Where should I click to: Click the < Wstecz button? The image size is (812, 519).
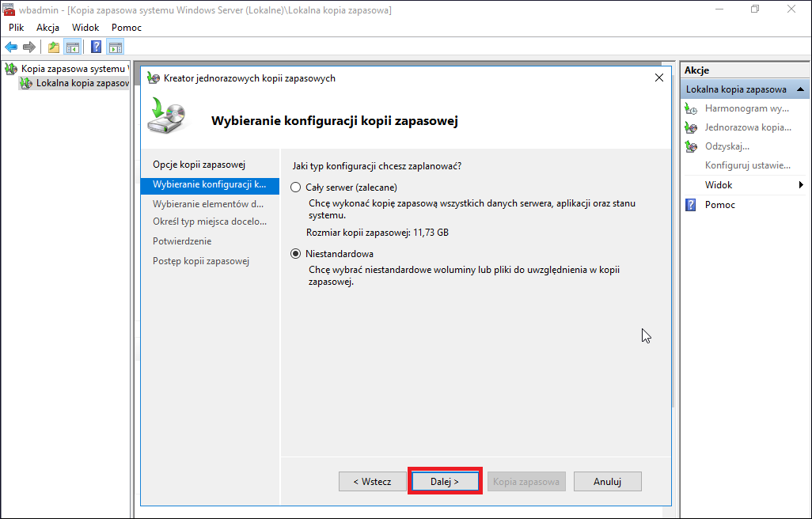372,481
